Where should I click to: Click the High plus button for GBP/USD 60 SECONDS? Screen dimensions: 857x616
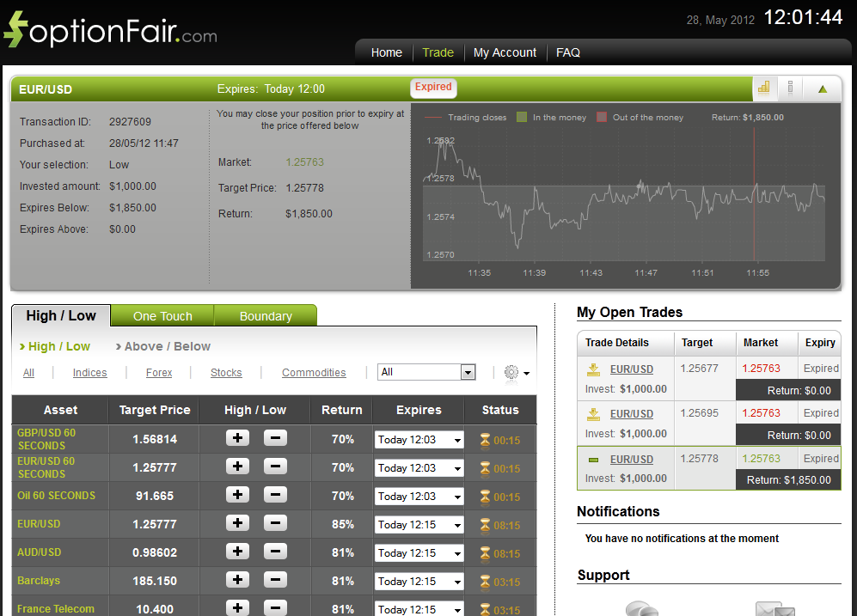tap(236, 437)
